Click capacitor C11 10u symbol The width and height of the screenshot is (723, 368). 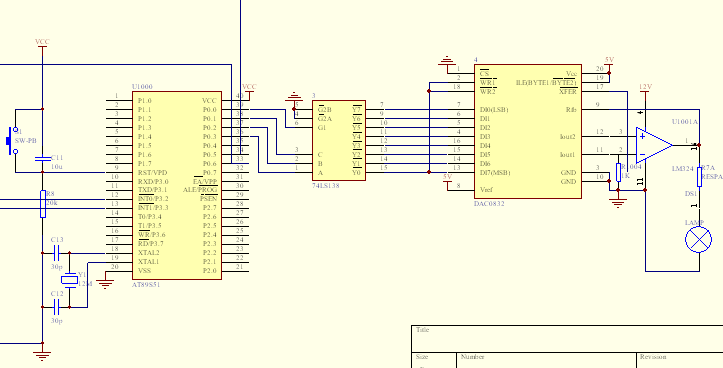[42, 159]
